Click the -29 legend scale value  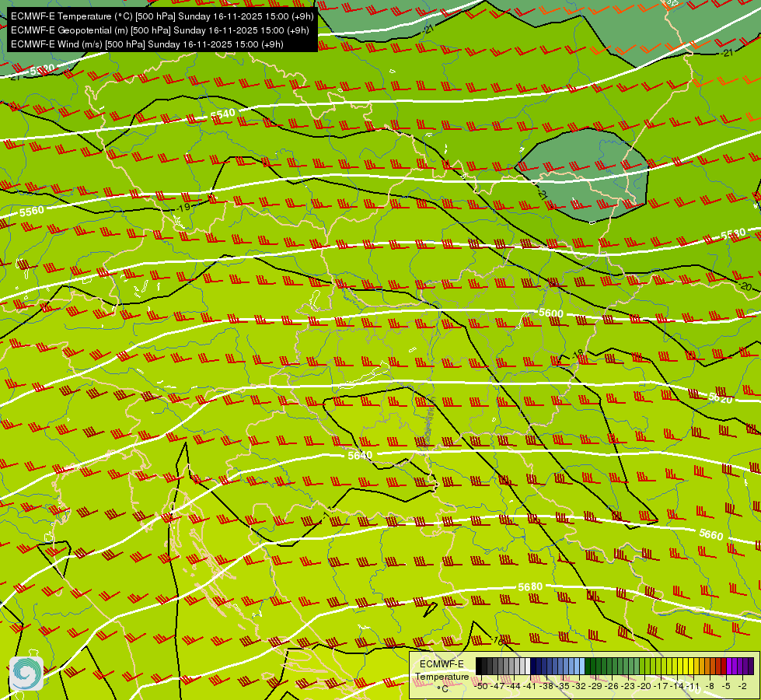(596, 687)
